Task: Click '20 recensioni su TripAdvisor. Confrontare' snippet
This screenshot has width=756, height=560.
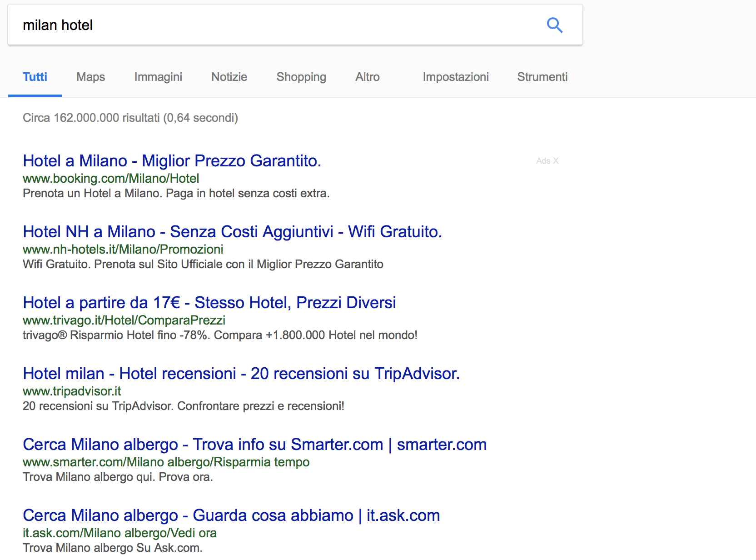Action: pos(183,406)
